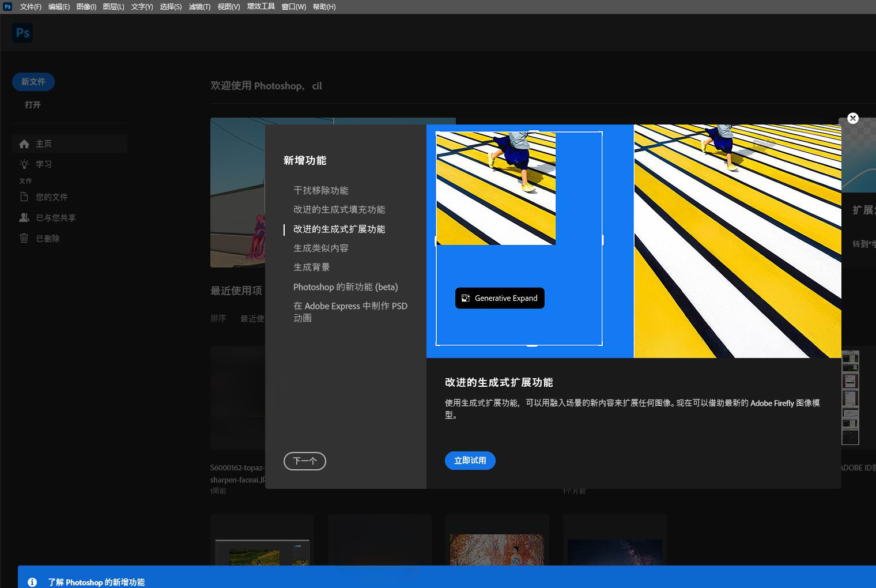876x588 pixels.
Task: Open the 文件(F) menu
Action: pyautogui.click(x=31, y=7)
